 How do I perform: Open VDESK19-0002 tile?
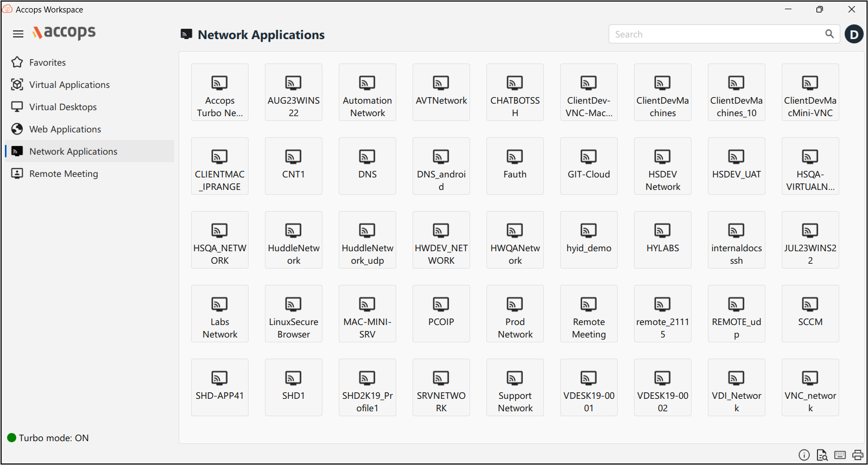pyautogui.click(x=663, y=387)
